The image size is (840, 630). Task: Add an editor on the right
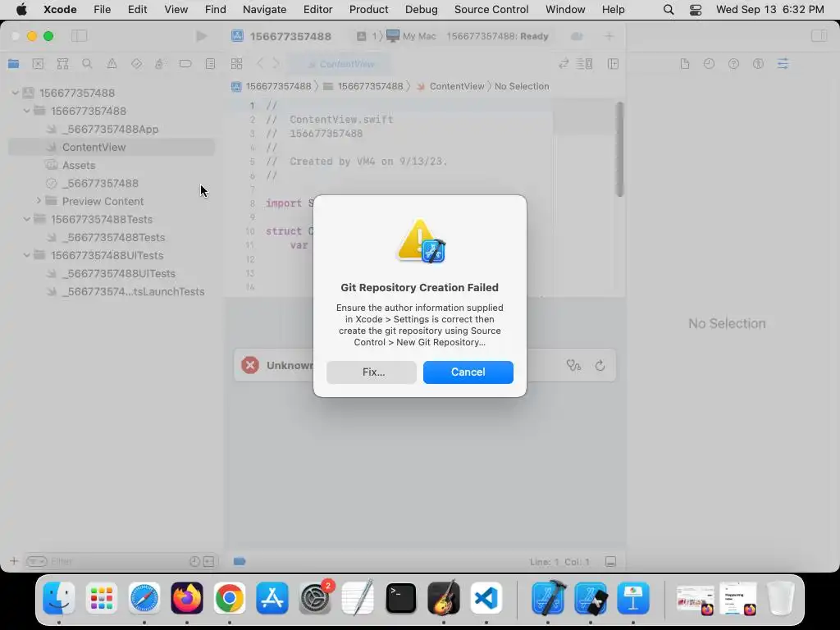614,64
